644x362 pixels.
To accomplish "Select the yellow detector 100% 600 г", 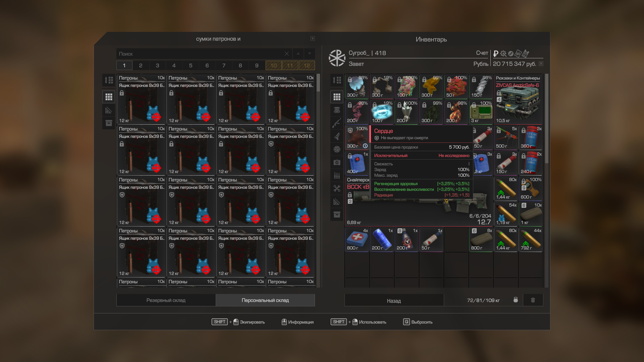I will pyautogui.click(x=531, y=188).
